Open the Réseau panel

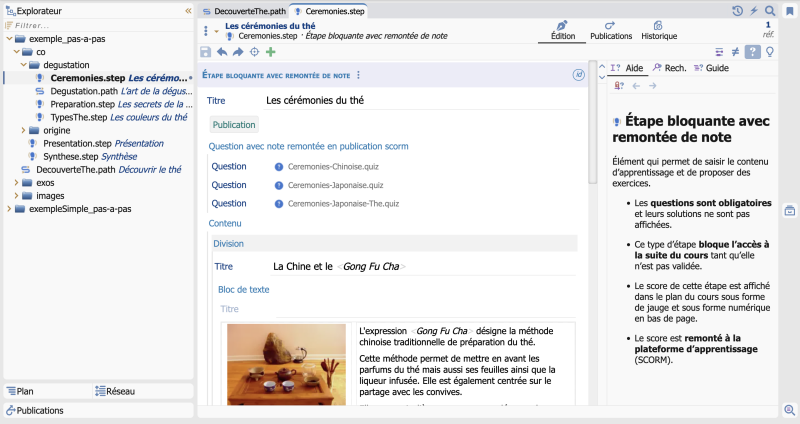[143, 391]
